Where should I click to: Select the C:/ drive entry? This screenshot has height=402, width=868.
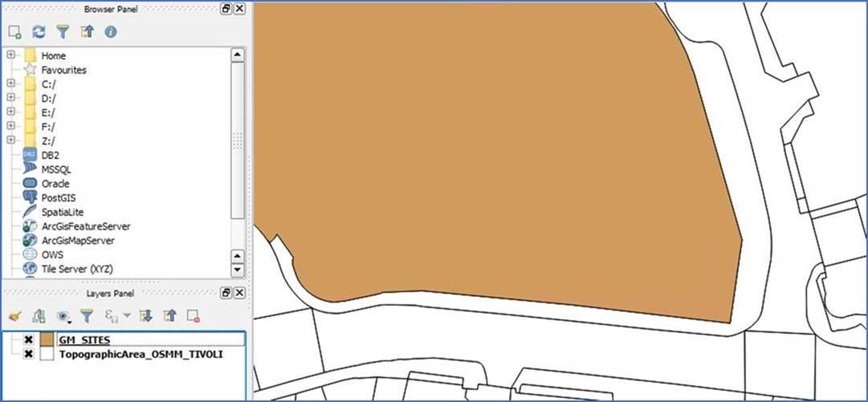coord(49,84)
